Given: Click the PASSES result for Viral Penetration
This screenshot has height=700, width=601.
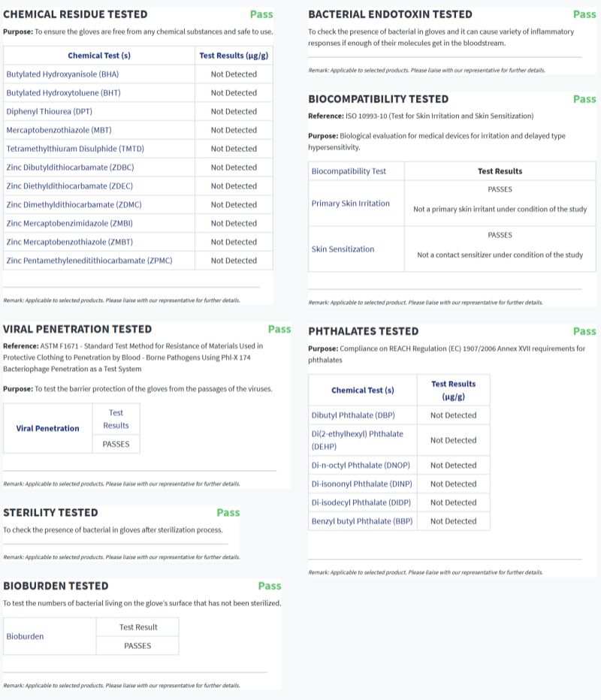Looking at the screenshot, I should (116, 444).
